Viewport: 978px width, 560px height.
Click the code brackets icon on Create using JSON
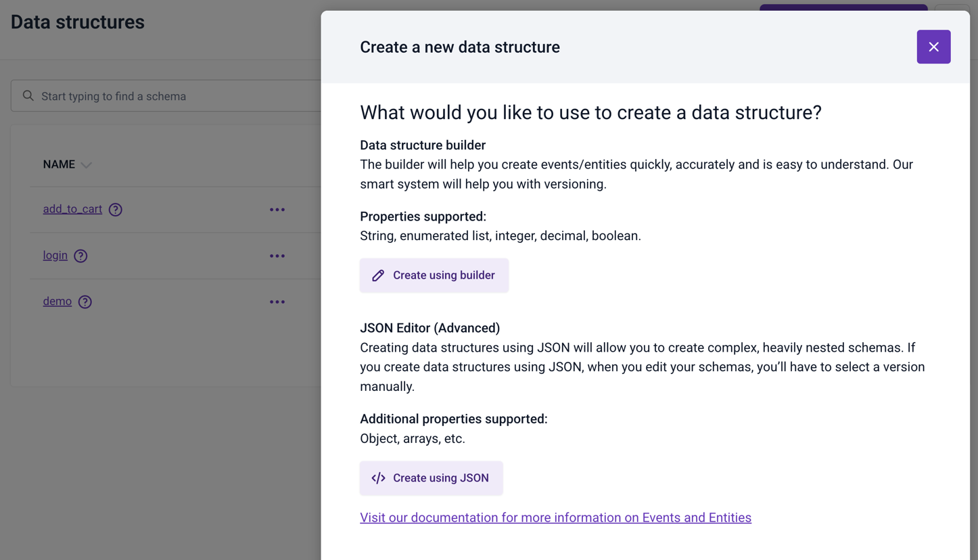pos(378,478)
